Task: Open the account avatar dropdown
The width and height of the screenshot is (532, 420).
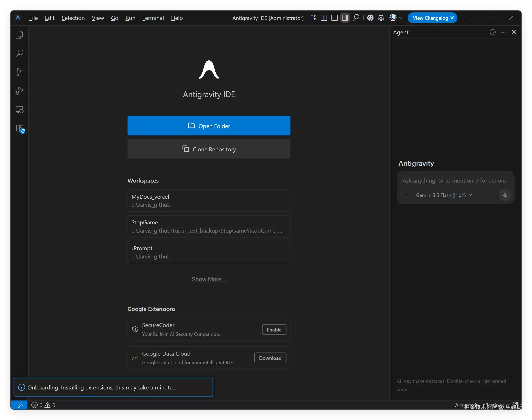Action: point(396,18)
